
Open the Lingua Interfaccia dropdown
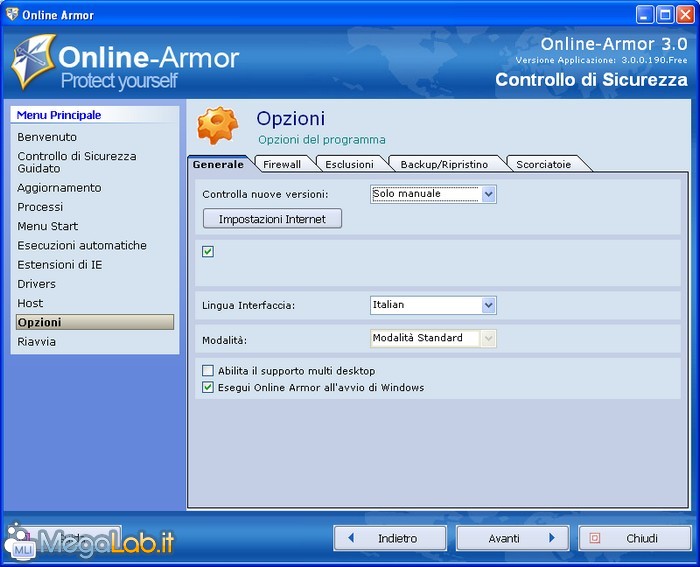433,305
